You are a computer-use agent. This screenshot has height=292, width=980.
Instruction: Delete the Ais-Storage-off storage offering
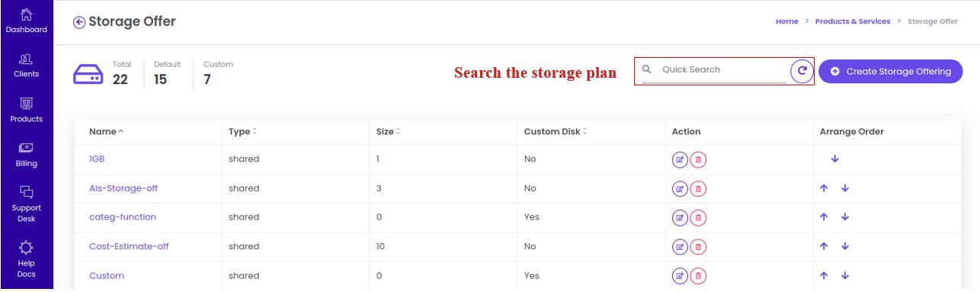tap(699, 188)
